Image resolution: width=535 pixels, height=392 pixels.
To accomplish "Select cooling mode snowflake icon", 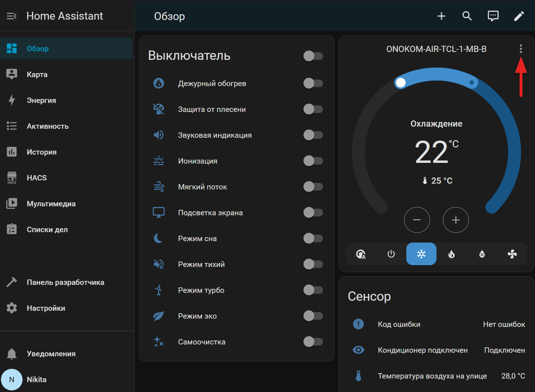I will (421, 254).
